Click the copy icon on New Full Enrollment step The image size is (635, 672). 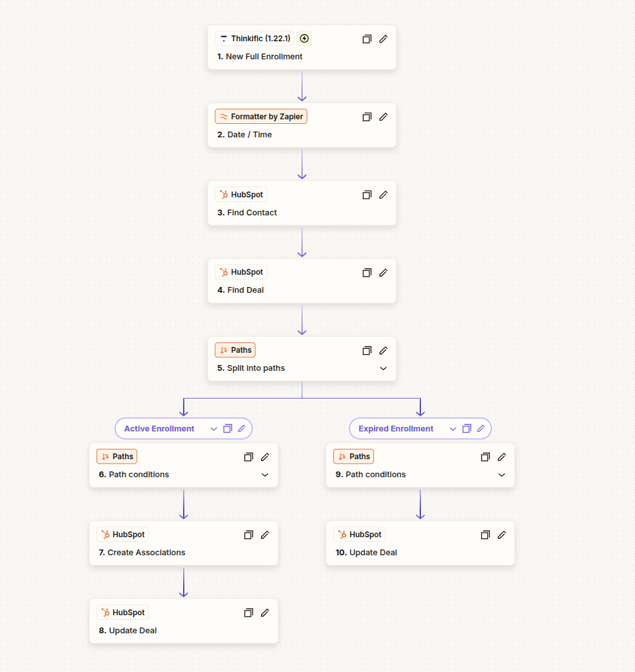pyautogui.click(x=367, y=39)
